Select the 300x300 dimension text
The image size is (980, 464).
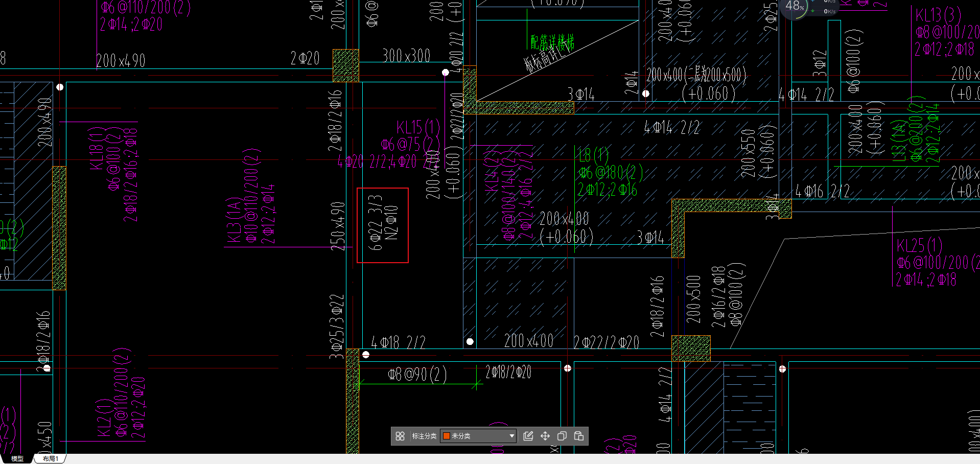tap(407, 55)
